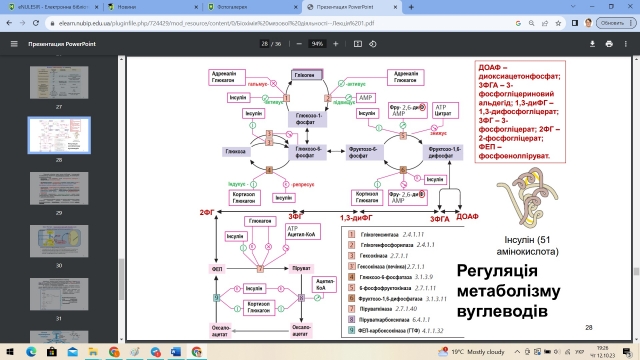Viewport: 640px width, 360px height.
Task: Toggle the browser side panel
Action: 575,23
